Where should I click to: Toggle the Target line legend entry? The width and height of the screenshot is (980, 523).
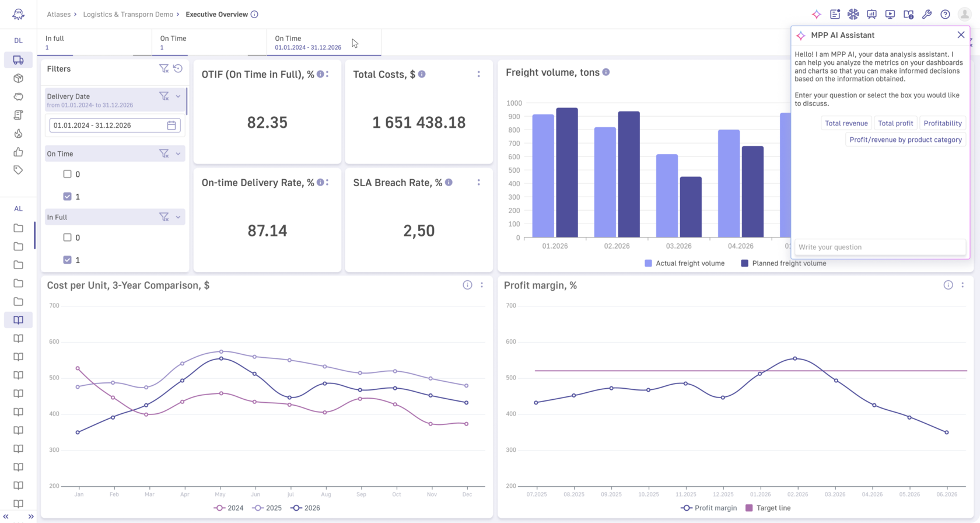click(x=768, y=508)
